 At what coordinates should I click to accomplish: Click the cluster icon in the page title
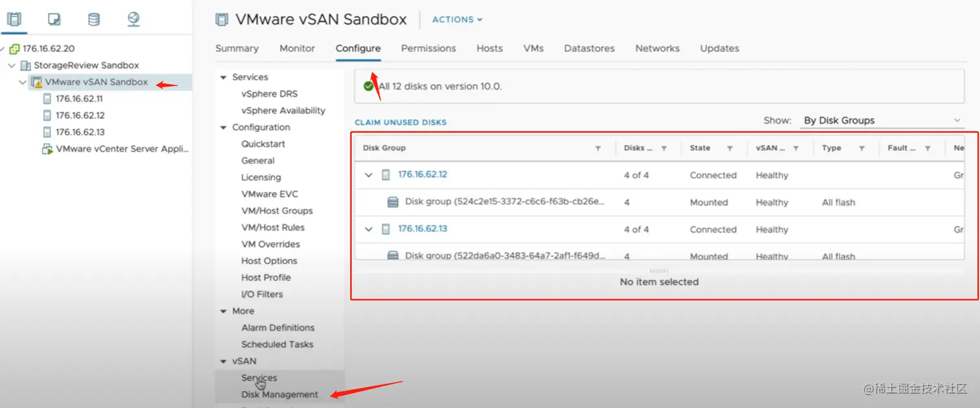point(222,19)
